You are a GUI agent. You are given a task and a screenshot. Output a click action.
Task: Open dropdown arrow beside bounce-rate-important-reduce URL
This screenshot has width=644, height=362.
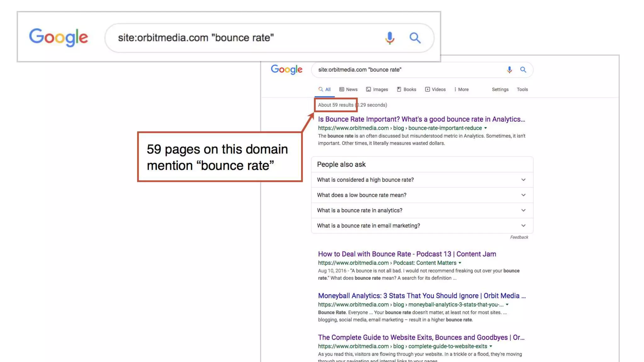tap(486, 128)
